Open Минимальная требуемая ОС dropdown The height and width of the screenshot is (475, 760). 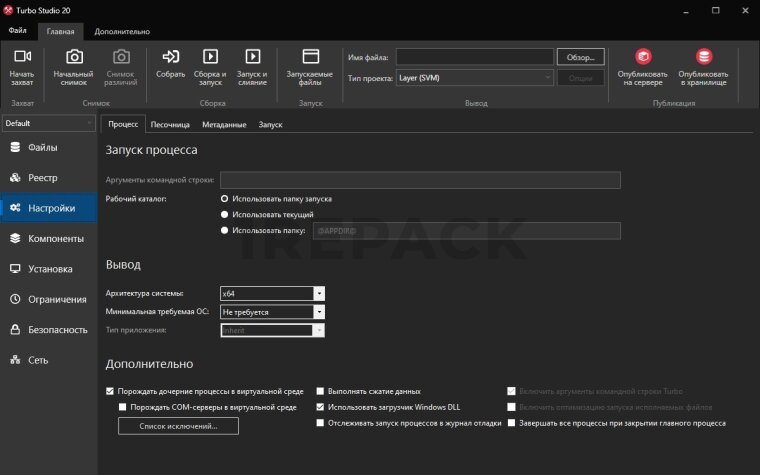[319, 311]
